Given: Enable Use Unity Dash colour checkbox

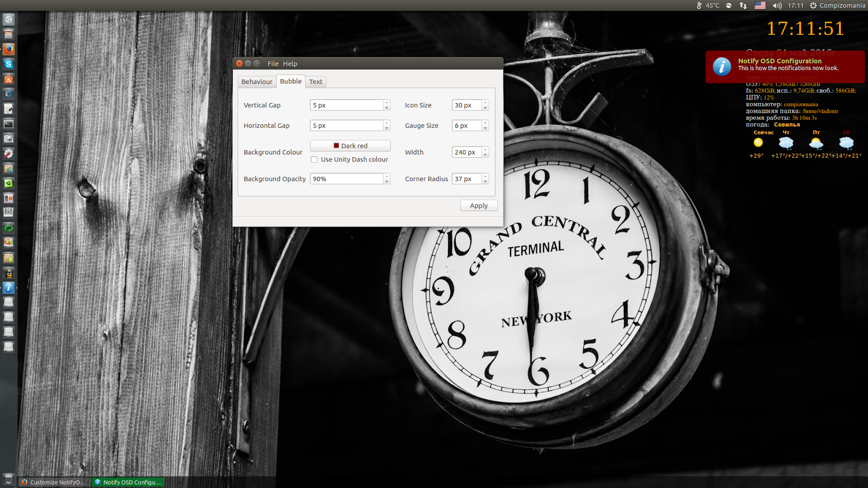Looking at the screenshot, I should click(314, 159).
